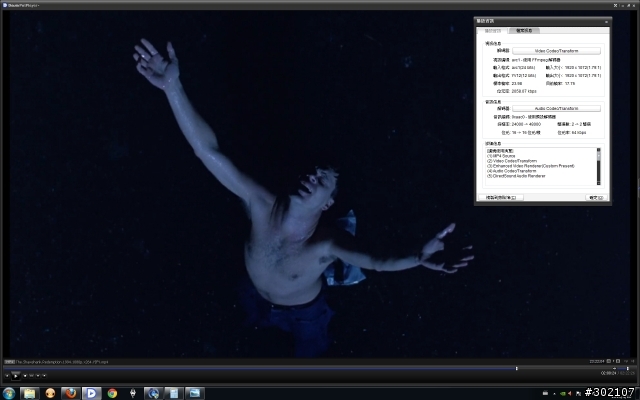Viewport: 640px width, 400px height.
Task: Click the confirm button in playback info dialog
Action: [x=596, y=198]
